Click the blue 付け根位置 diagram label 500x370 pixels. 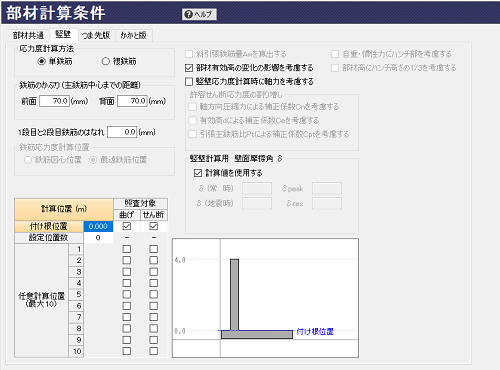(x=315, y=332)
